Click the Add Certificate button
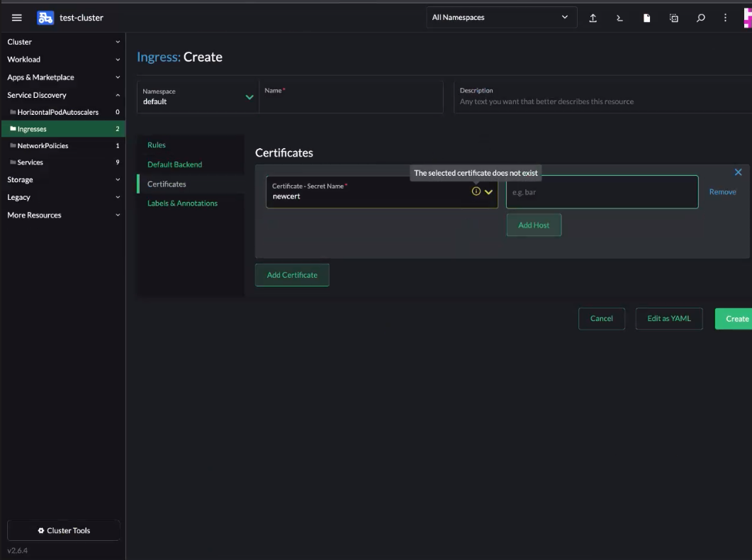Screen dimensions: 752x560 tap(292, 275)
